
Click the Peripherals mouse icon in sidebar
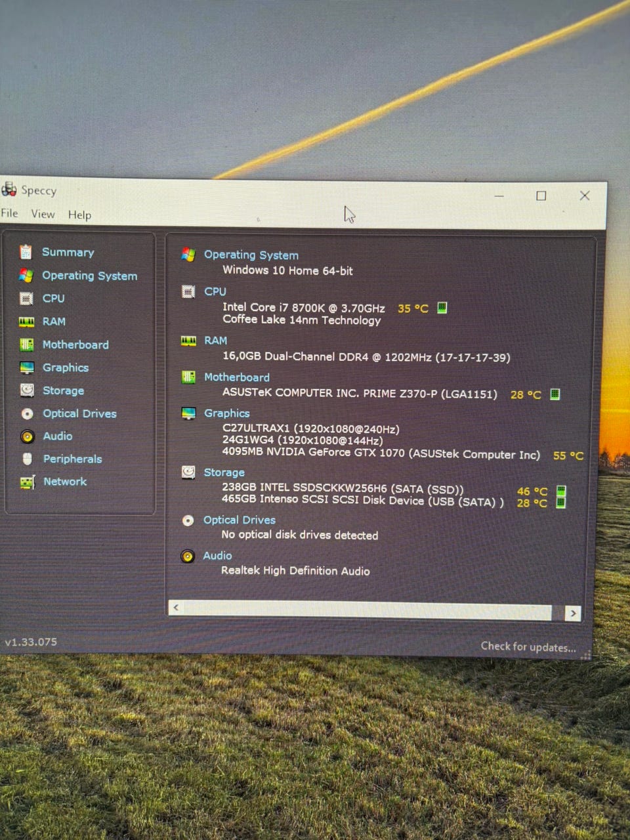27,459
